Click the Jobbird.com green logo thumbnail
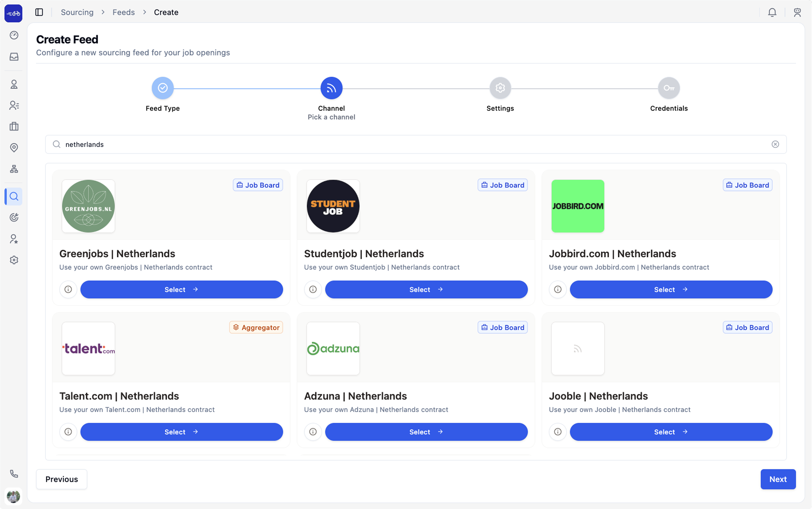The image size is (812, 509). [578, 206]
